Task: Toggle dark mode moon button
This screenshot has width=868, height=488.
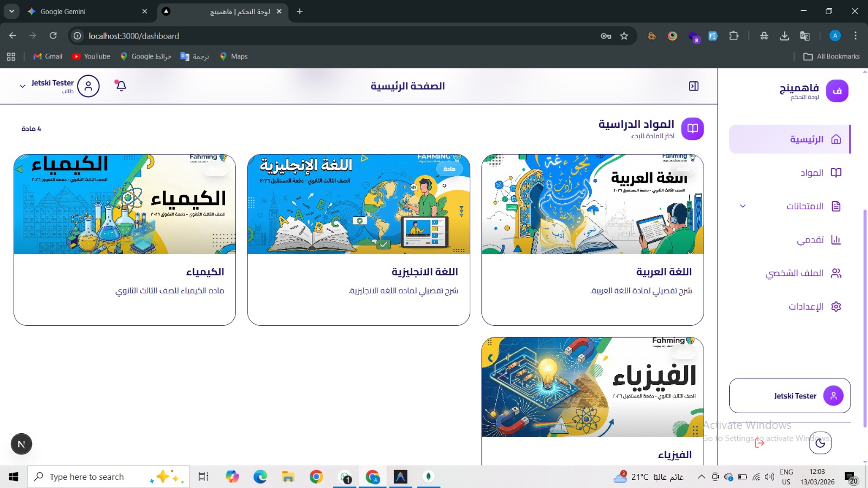Action: pos(820,443)
